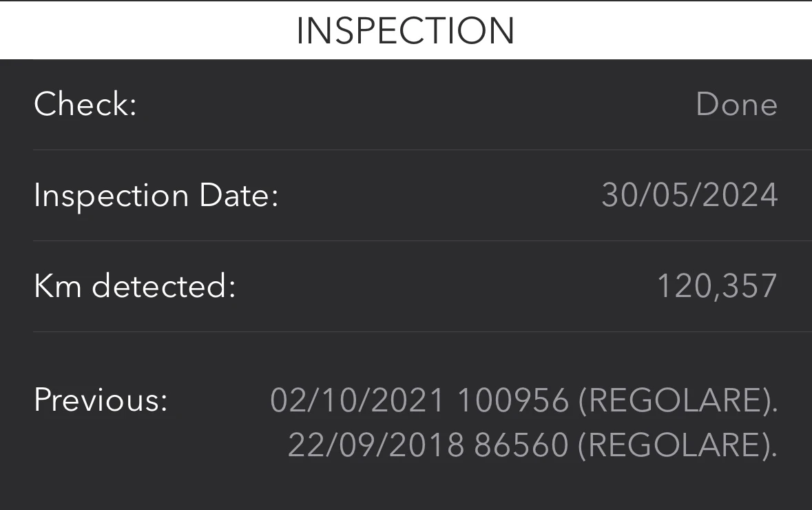Click the Previous label
The image size is (812, 510).
(101, 400)
